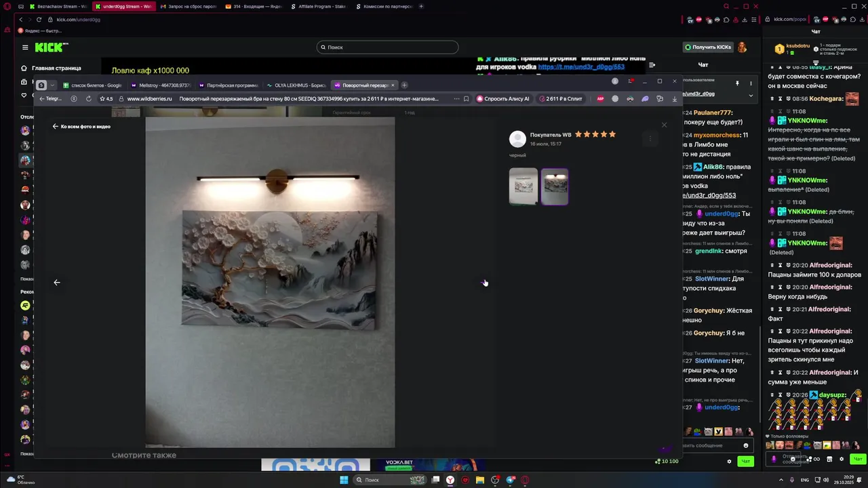Viewport: 868px width, 488px height.
Task: Switch to 'Mellstroy - 4647308' tab
Action: [x=160, y=85]
